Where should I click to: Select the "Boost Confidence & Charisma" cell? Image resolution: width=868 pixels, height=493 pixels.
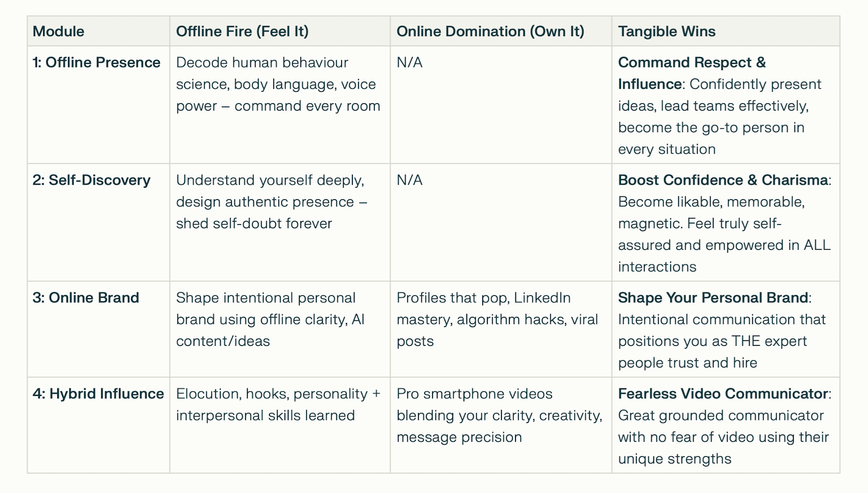(x=724, y=223)
